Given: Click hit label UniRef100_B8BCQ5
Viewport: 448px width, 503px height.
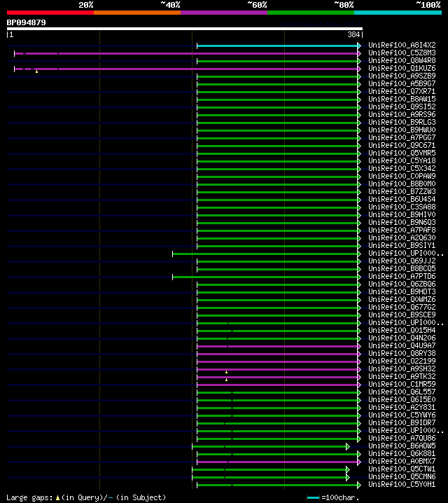Looking at the screenshot, I should tap(402, 268).
